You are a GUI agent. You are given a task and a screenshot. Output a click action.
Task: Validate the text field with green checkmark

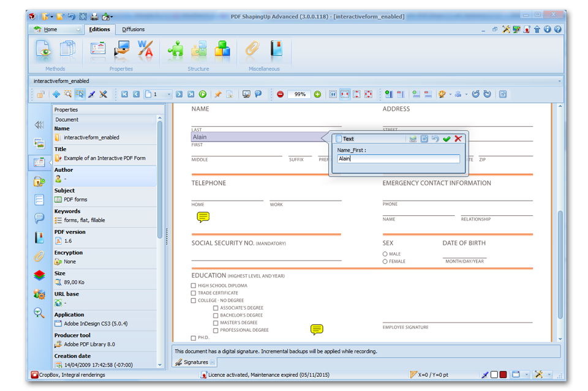[x=447, y=139]
